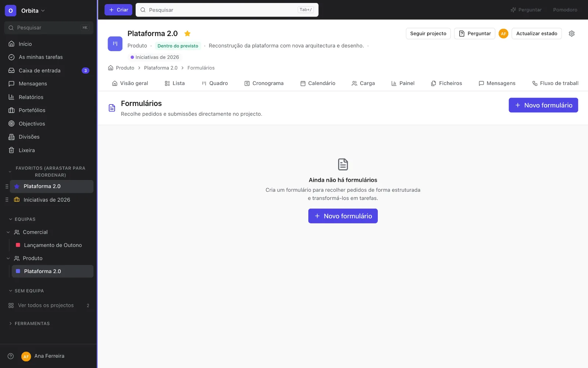Focus the top Pesquisar search field
Screen dimensions: 588x368
227,10
